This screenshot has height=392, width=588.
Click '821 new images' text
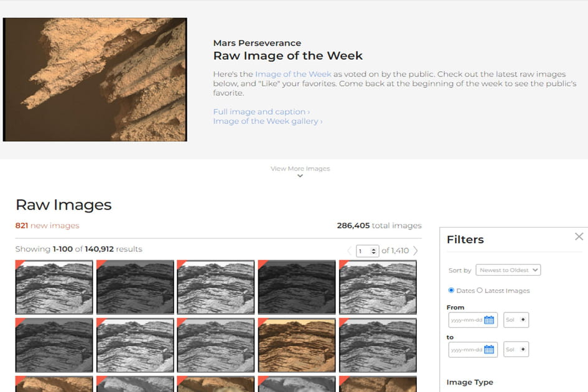point(47,225)
